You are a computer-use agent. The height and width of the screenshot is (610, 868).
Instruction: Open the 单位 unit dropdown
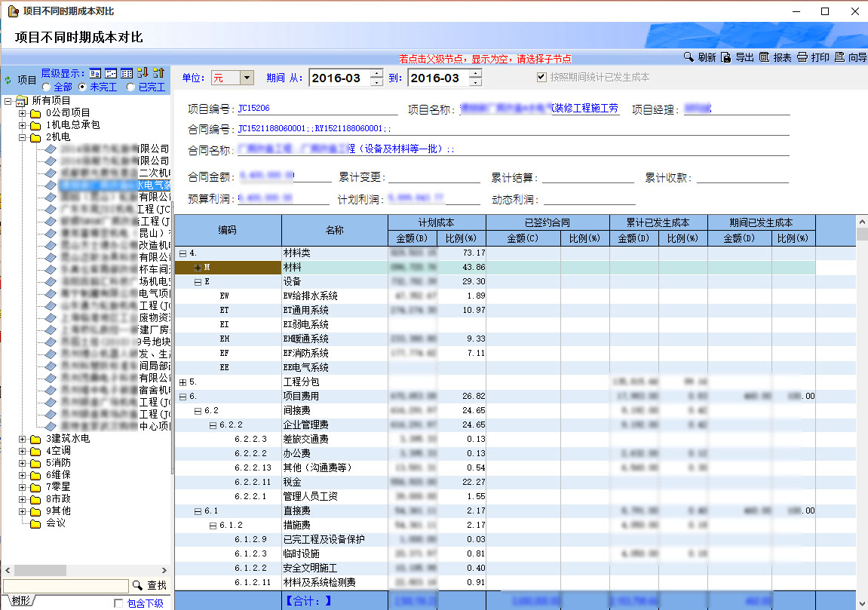click(247, 78)
